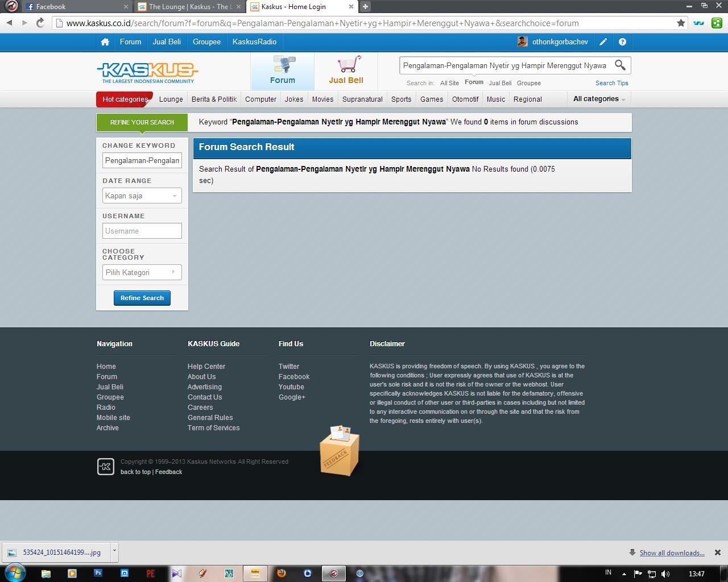Show hidden tray icons arrow
Screen dimensions: 728x582
pos(624,573)
